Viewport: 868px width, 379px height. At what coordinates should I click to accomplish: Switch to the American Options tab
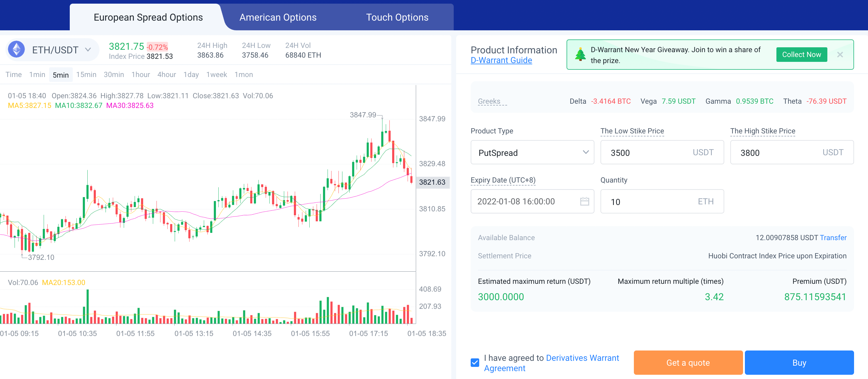tap(278, 17)
